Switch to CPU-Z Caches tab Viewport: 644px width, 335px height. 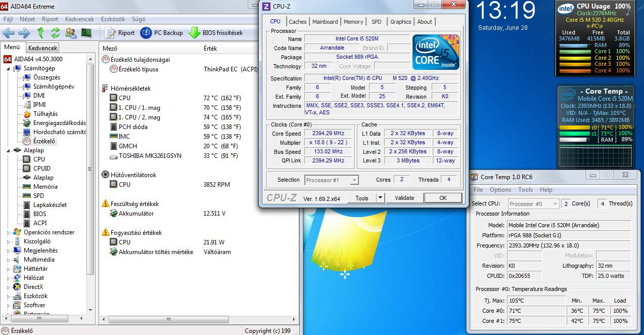point(298,22)
